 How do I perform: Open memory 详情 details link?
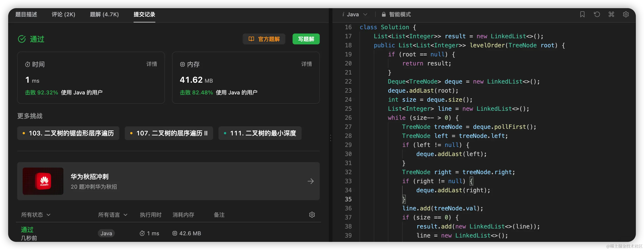306,64
